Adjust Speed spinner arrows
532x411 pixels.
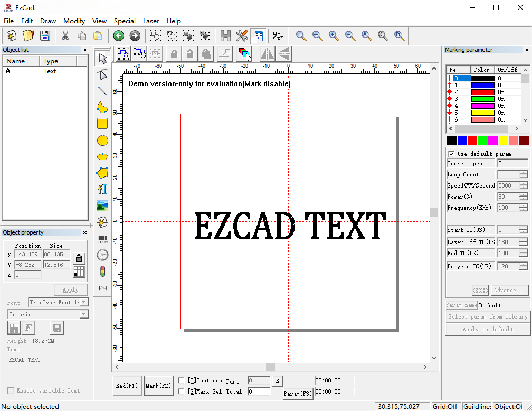click(523, 185)
